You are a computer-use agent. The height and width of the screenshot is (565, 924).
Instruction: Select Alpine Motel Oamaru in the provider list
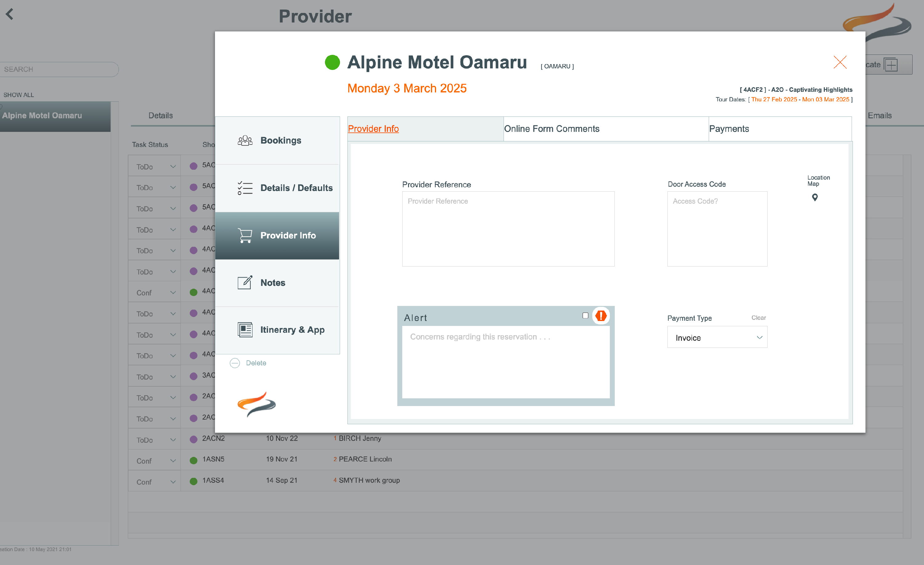(x=55, y=116)
